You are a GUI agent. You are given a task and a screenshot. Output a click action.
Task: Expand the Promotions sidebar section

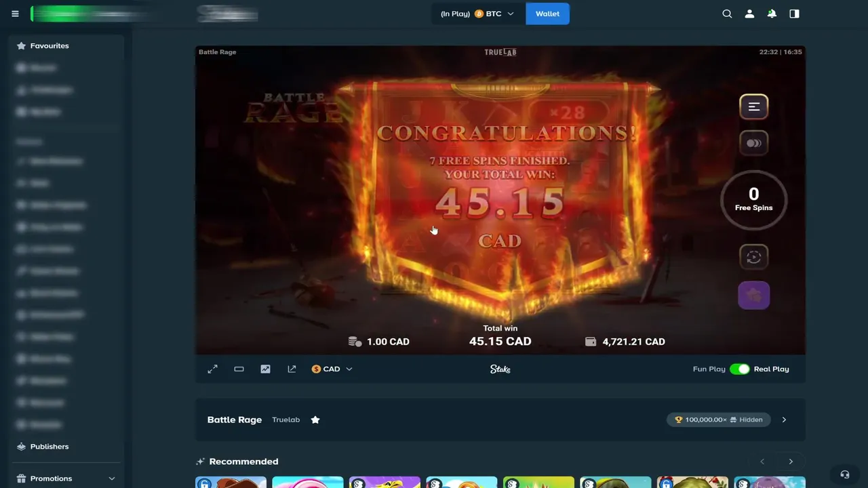coord(112,479)
